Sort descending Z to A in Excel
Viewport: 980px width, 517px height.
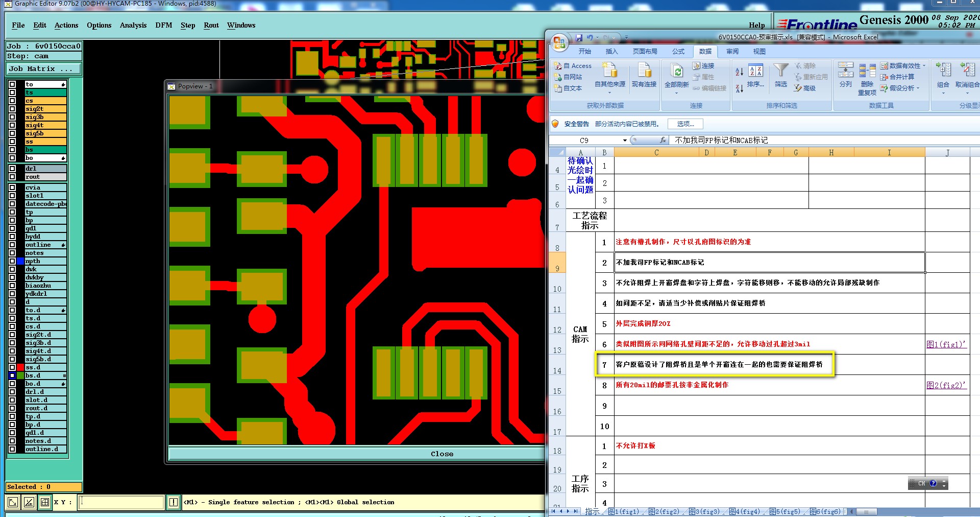[739, 88]
